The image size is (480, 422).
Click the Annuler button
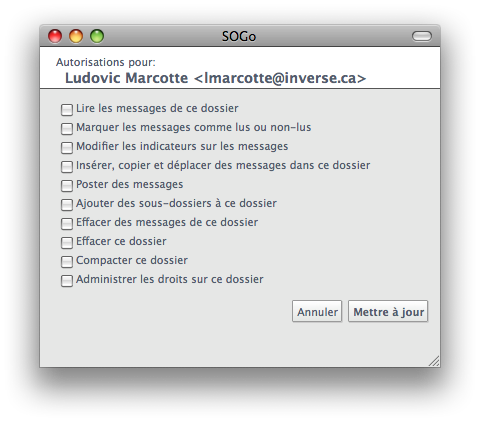pyautogui.click(x=317, y=311)
